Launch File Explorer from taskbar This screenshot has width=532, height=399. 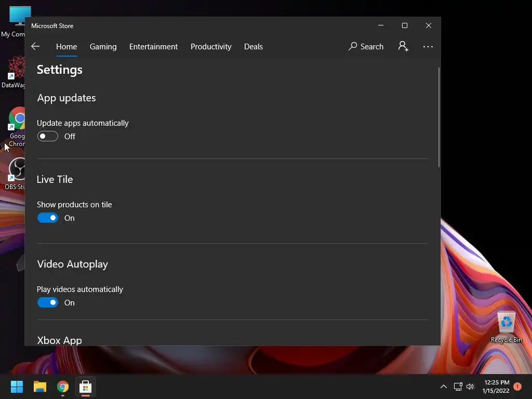[x=39, y=387]
